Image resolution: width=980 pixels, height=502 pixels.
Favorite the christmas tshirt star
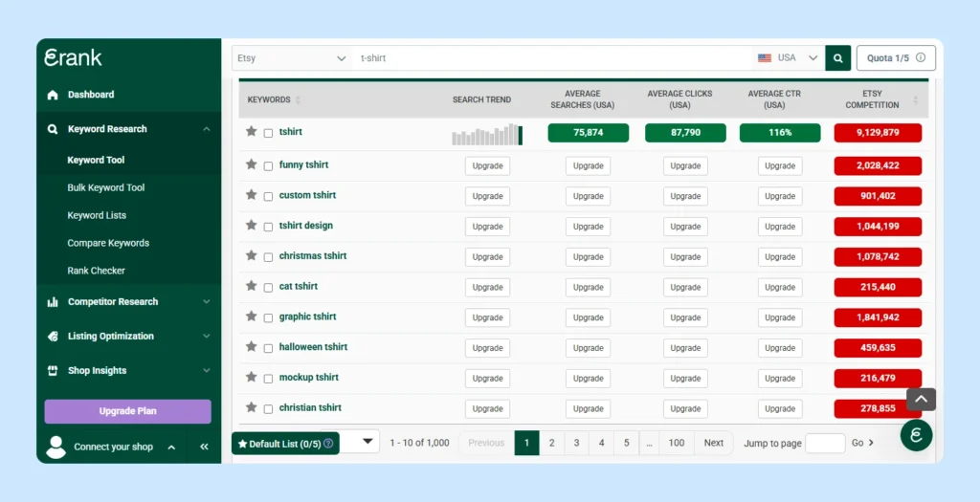point(252,255)
